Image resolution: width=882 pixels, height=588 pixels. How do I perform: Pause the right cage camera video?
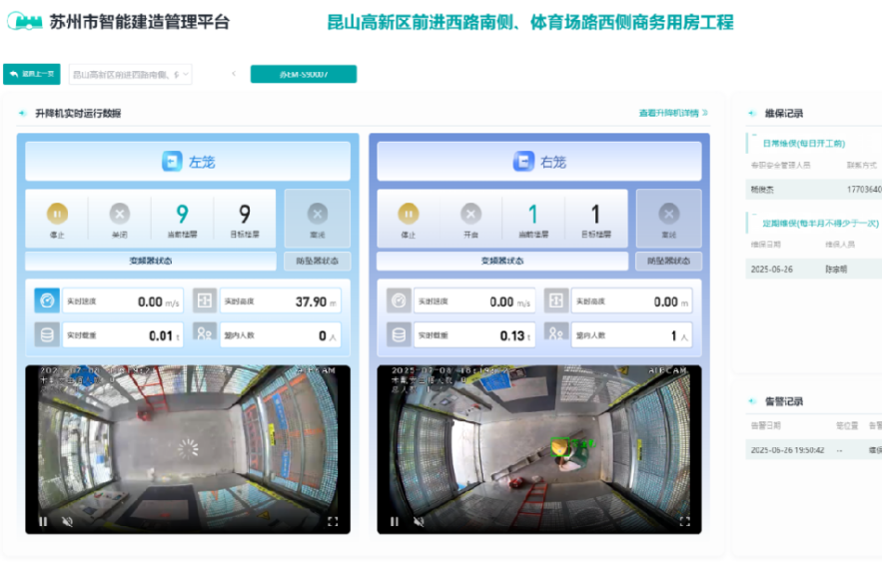395,521
